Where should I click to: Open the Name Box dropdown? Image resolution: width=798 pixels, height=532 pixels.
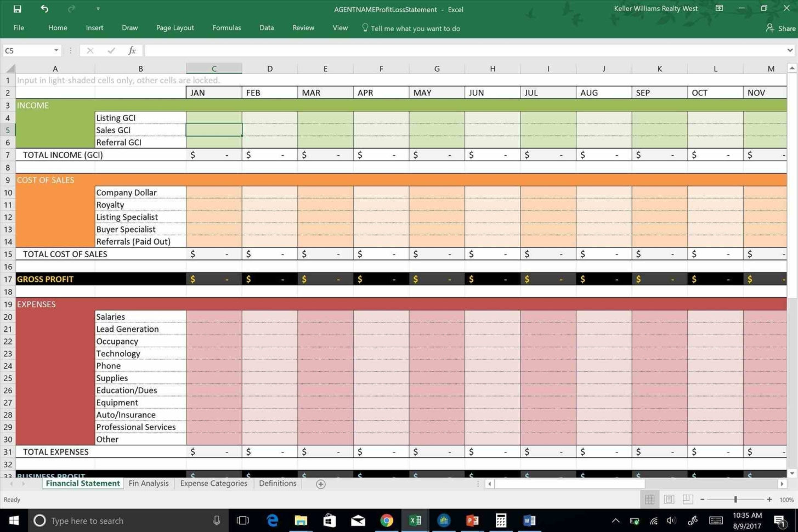tap(55, 50)
